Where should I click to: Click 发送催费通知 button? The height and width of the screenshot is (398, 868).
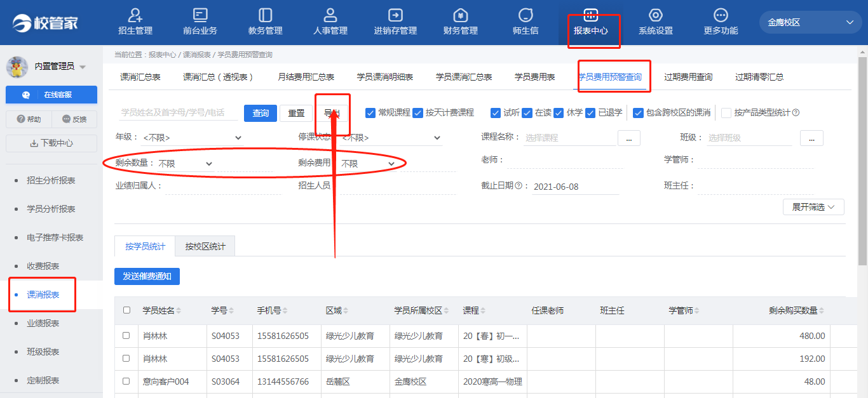click(x=147, y=276)
